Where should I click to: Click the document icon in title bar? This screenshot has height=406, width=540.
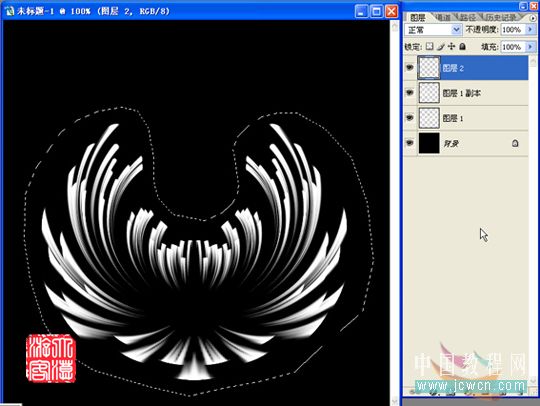pyautogui.click(x=10, y=11)
